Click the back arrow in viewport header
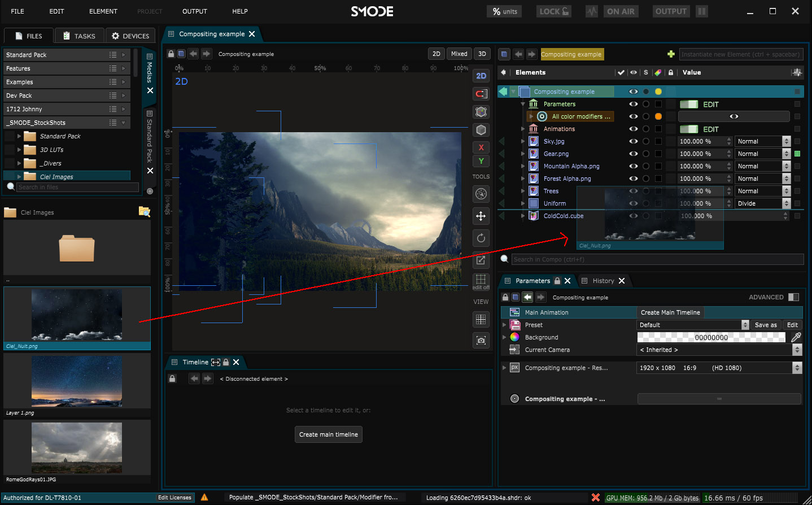Image resolution: width=812 pixels, height=505 pixels. click(194, 54)
